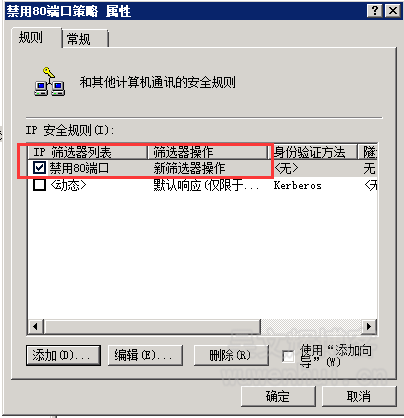Click the 添加(D)... button
Viewport: 404px width, 418px height.
pos(63,355)
